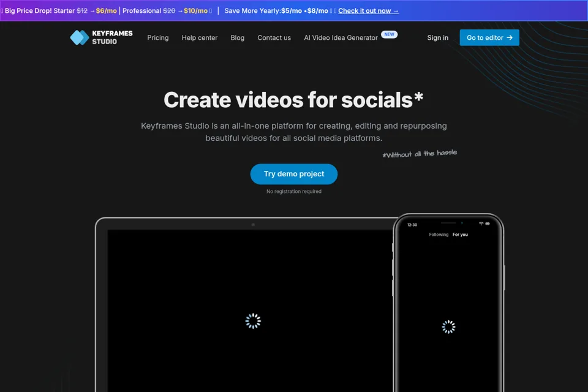Open the Pricing page
588x392 pixels.
pos(158,37)
